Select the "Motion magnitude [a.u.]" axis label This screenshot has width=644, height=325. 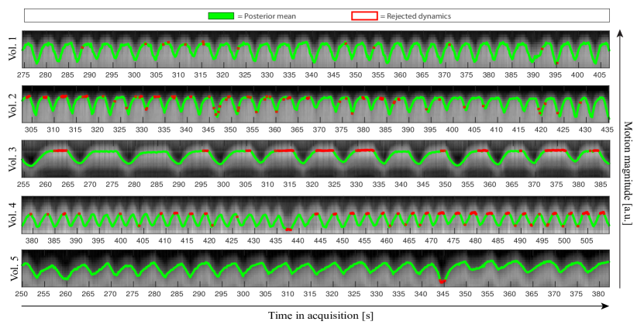click(628, 173)
